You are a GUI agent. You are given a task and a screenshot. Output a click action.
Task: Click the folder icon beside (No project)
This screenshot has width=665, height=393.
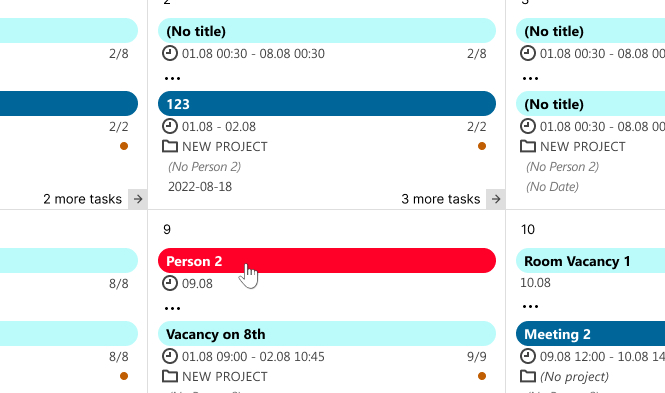[528, 376]
